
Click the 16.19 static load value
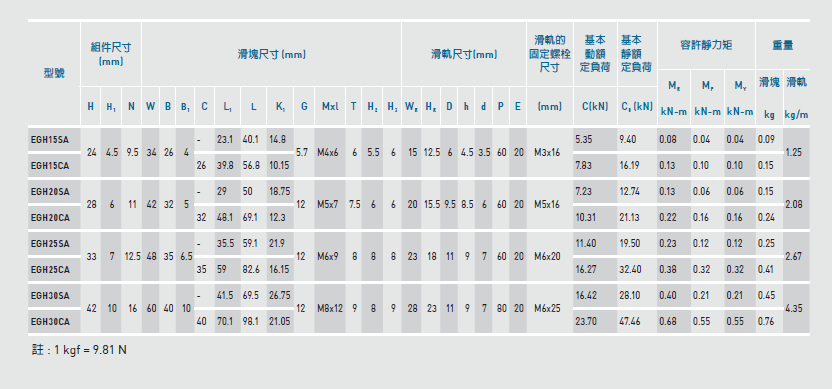(x=630, y=166)
